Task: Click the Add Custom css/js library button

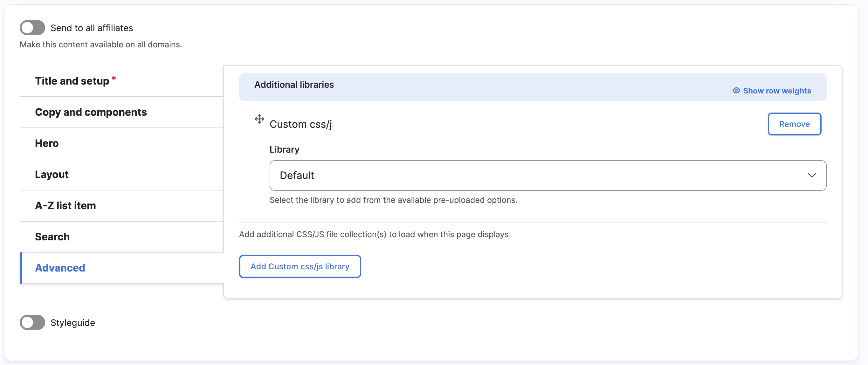Action: [x=300, y=266]
